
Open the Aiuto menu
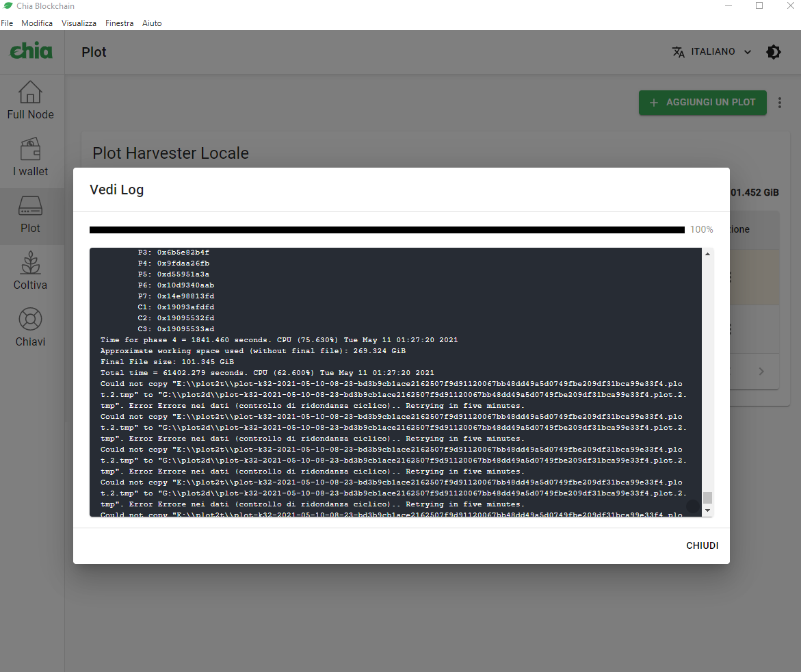tap(152, 23)
